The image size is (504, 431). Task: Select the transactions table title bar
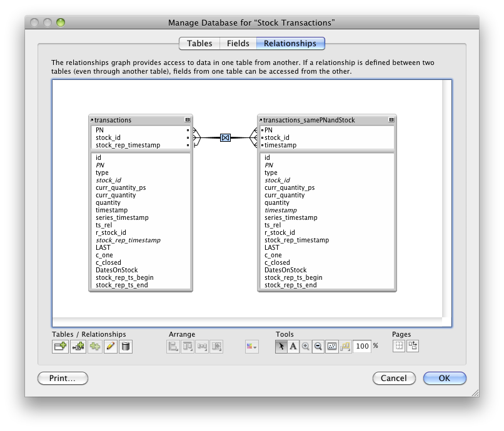point(141,120)
